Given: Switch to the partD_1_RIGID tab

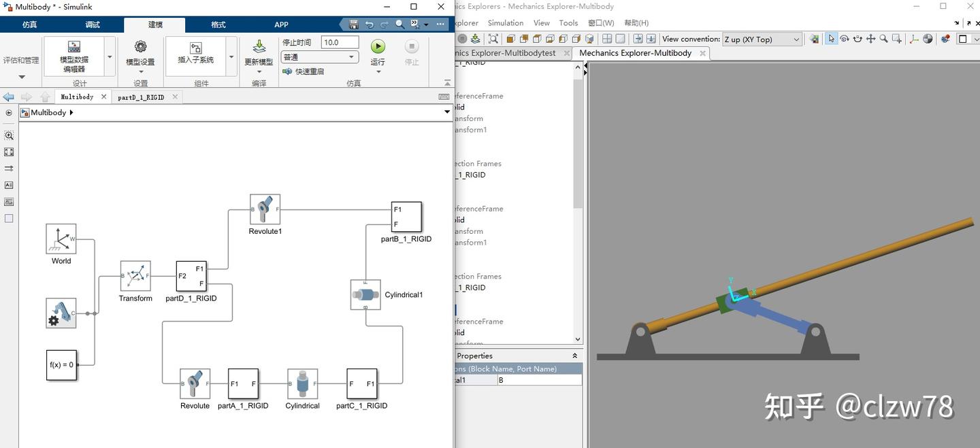Looking at the screenshot, I should (142, 97).
